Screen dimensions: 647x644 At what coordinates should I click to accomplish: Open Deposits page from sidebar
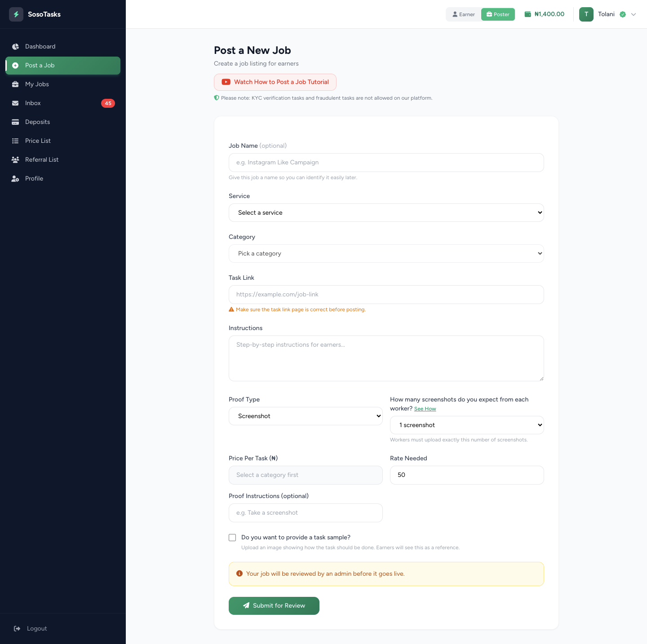pyautogui.click(x=63, y=122)
